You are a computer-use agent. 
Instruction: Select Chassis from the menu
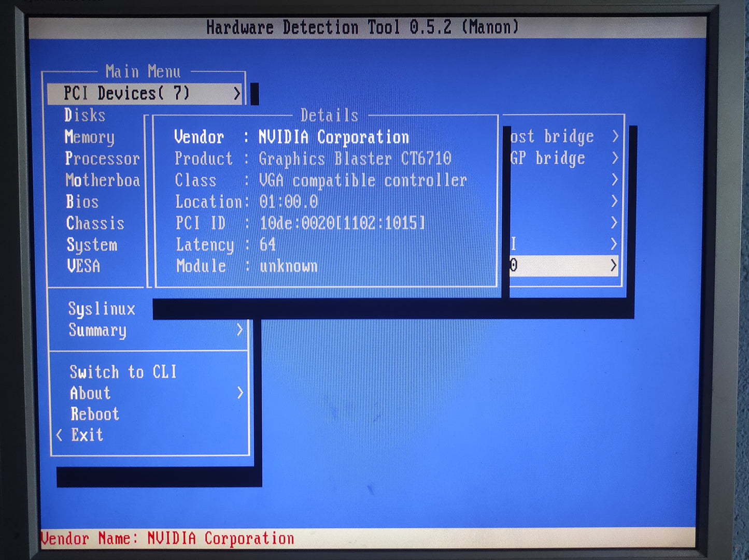click(x=95, y=223)
